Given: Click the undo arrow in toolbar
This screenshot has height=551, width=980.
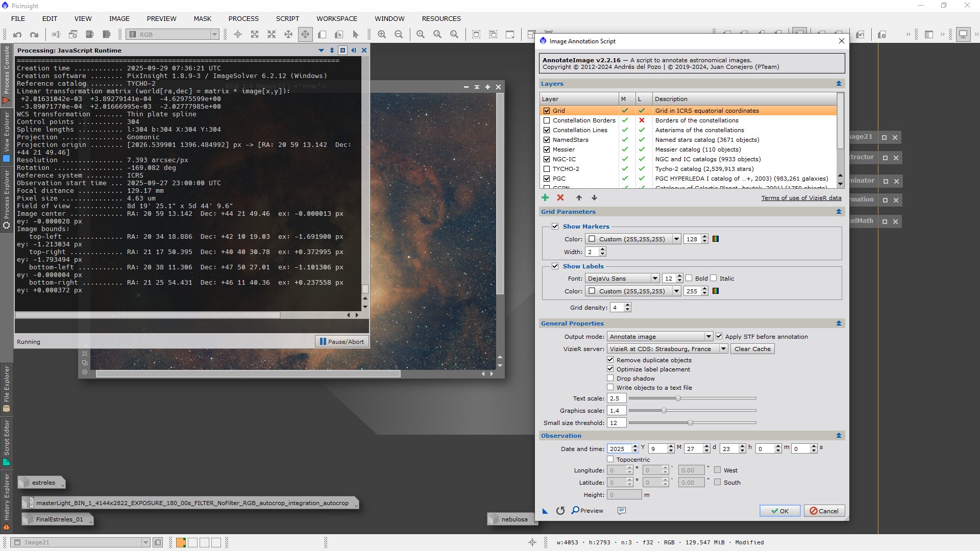Looking at the screenshot, I should (x=17, y=34).
